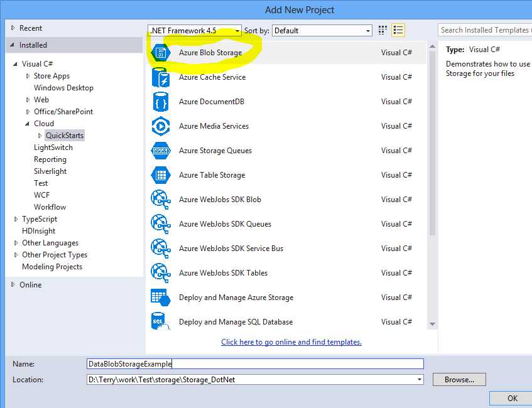Open the .NET Framework version dropdown
The height and width of the screenshot is (408, 532).
coord(195,31)
